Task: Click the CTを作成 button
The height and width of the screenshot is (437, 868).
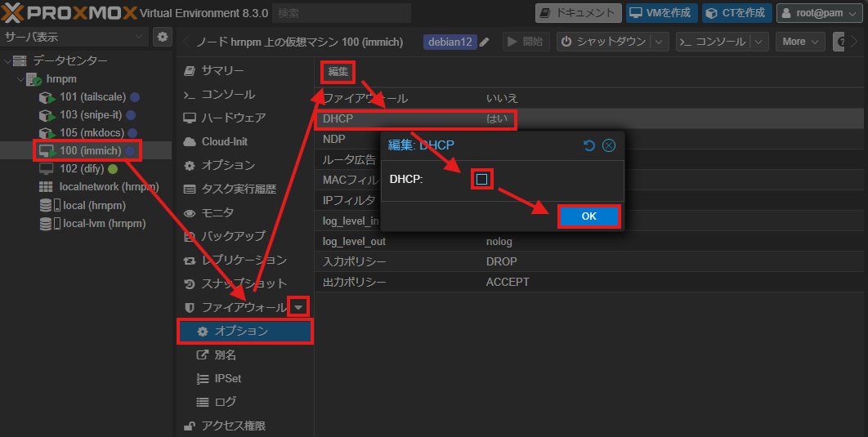Action: (736, 13)
